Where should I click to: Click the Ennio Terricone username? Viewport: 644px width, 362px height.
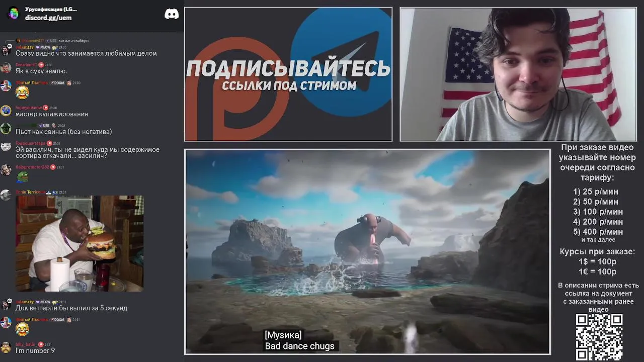coord(30,192)
